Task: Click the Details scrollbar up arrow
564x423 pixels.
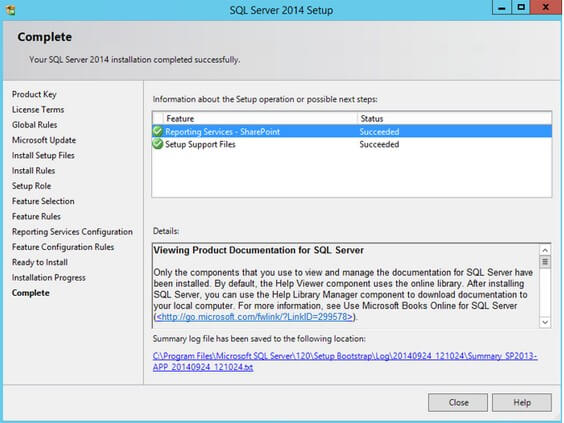Action: (x=545, y=250)
